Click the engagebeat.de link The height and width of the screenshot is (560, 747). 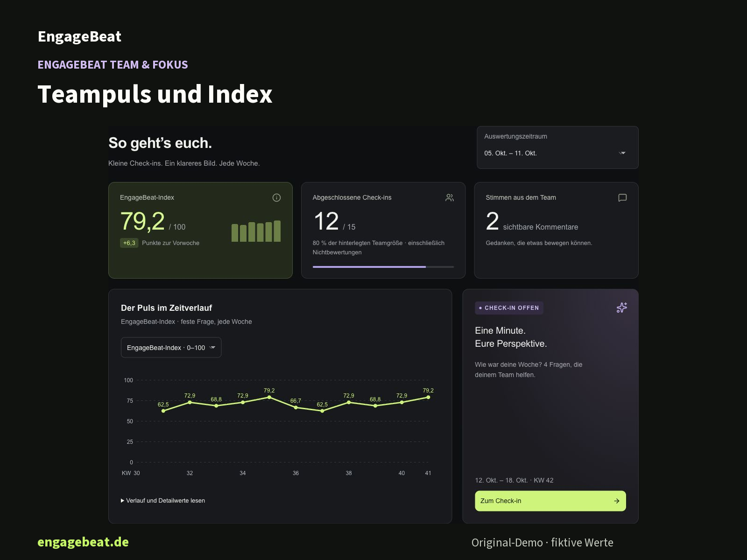tap(83, 542)
